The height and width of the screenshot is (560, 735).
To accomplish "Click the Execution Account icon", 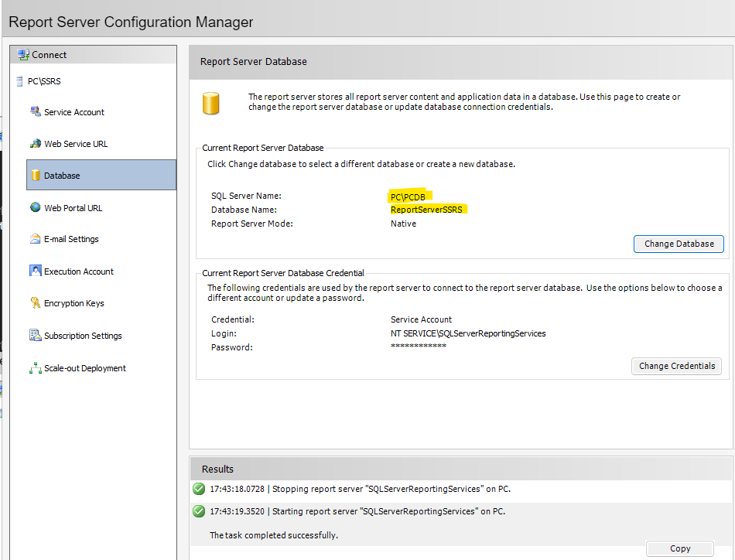I will pos(35,271).
